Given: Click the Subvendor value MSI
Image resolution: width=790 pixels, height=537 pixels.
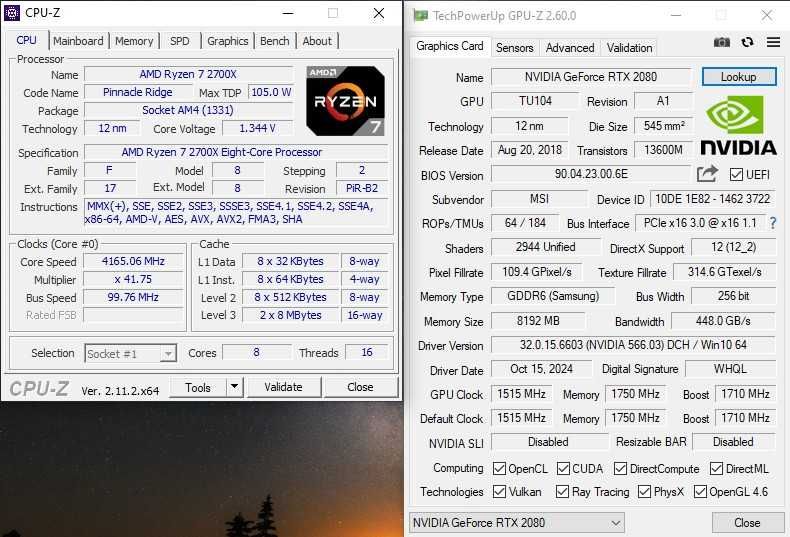Looking at the screenshot, I should click(x=539, y=199).
